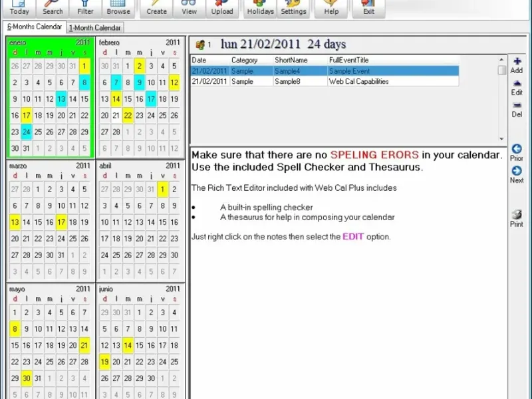
Task: Select the Sample4 event row
Action: click(x=325, y=71)
